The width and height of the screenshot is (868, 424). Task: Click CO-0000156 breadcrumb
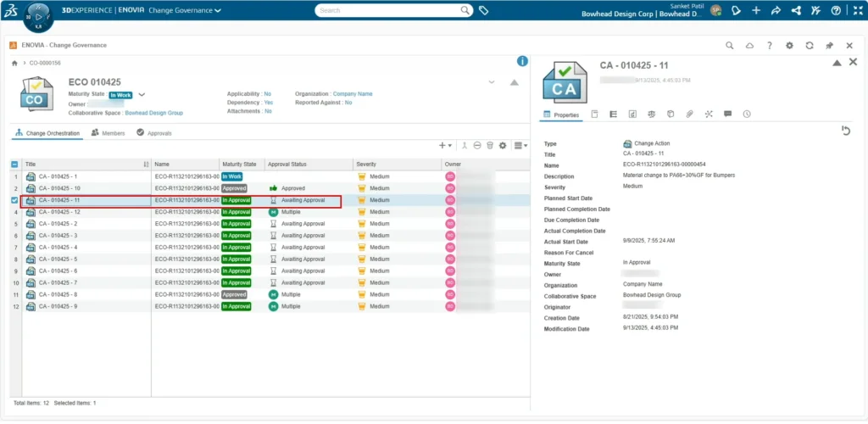click(45, 63)
